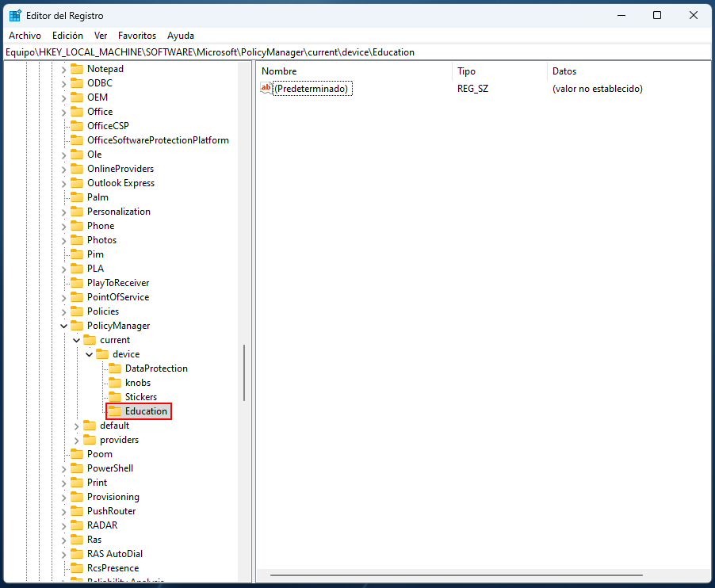Select the RcsPresence key label
715x588 pixels.
point(113,568)
